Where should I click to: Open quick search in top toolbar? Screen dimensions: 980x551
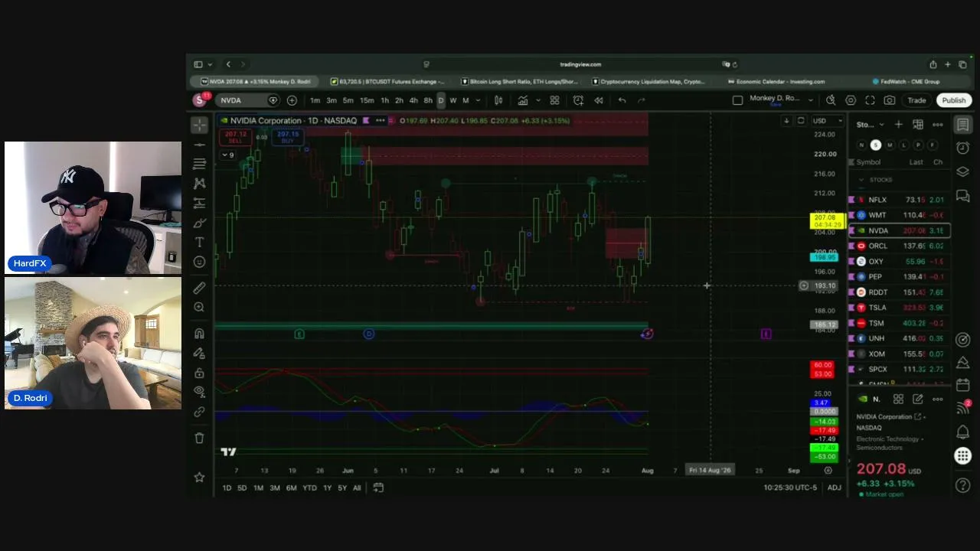[x=831, y=100]
